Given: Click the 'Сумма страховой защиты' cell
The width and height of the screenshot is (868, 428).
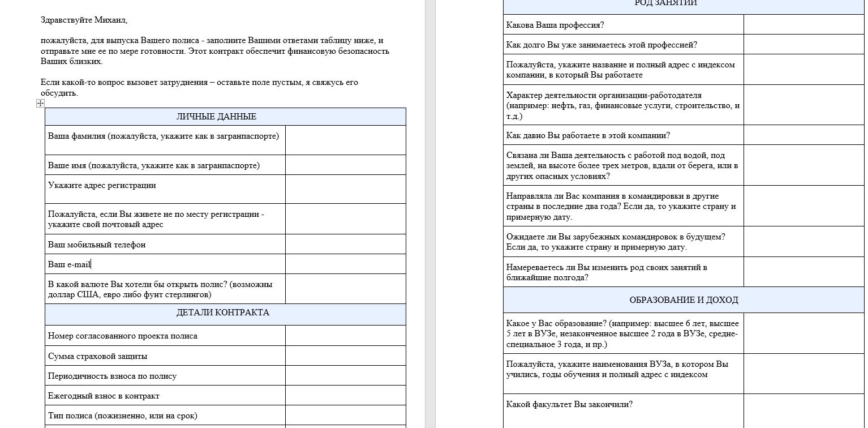Looking at the screenshot, I should click(165, 356).
